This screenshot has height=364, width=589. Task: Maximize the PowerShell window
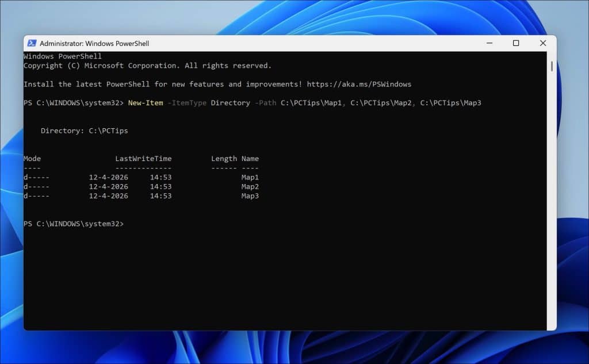point(516,43)
